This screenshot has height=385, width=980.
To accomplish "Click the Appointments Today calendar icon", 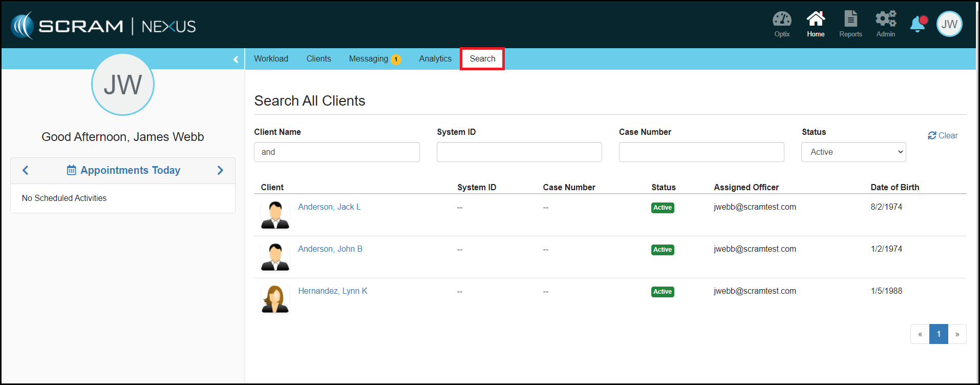I will click(x=72, y=170).
